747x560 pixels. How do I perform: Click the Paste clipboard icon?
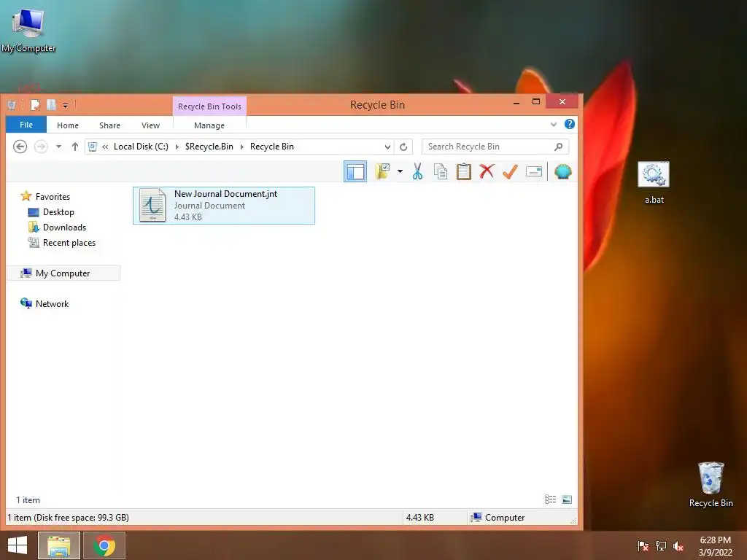tap(463, 171)
